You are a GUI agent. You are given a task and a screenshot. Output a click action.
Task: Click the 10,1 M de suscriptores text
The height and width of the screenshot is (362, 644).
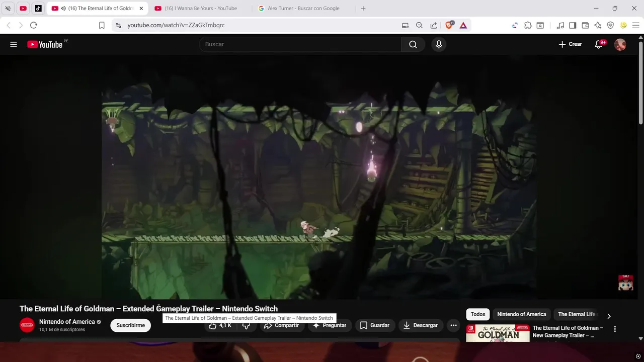62,330
